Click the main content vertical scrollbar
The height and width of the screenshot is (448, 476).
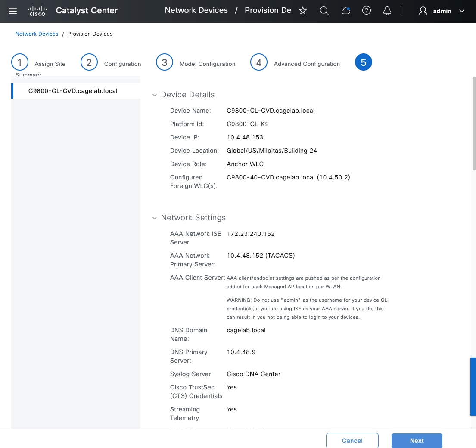coord(474,124)
